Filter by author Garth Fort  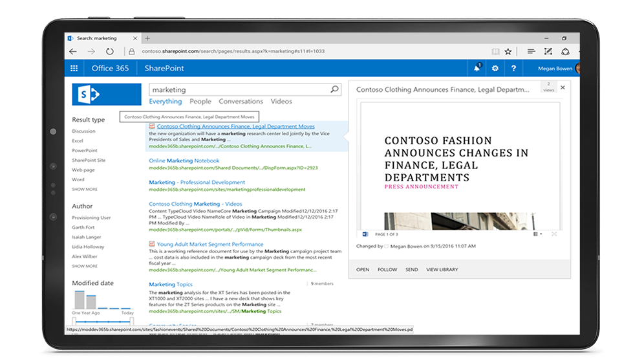tap(83, 227)
